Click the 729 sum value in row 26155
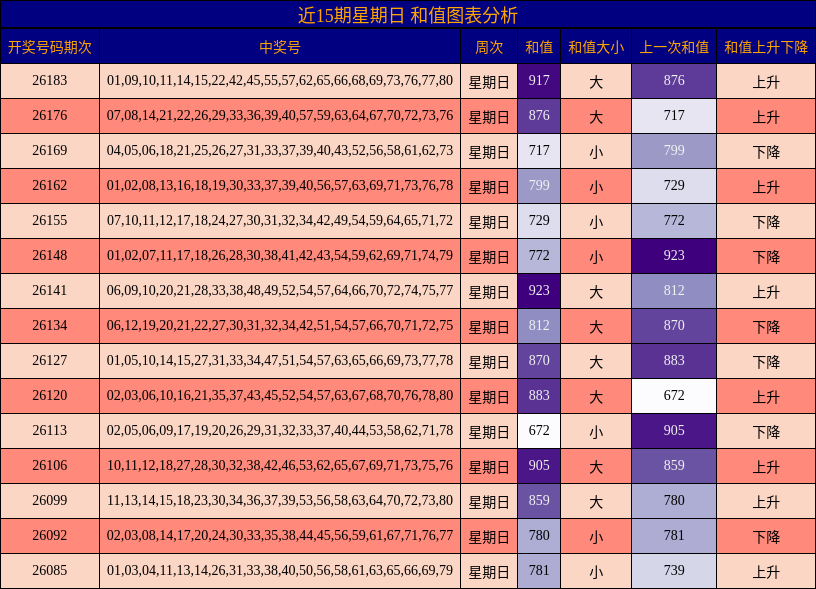This screenshot has width=816, height=589. click(539, 221)
